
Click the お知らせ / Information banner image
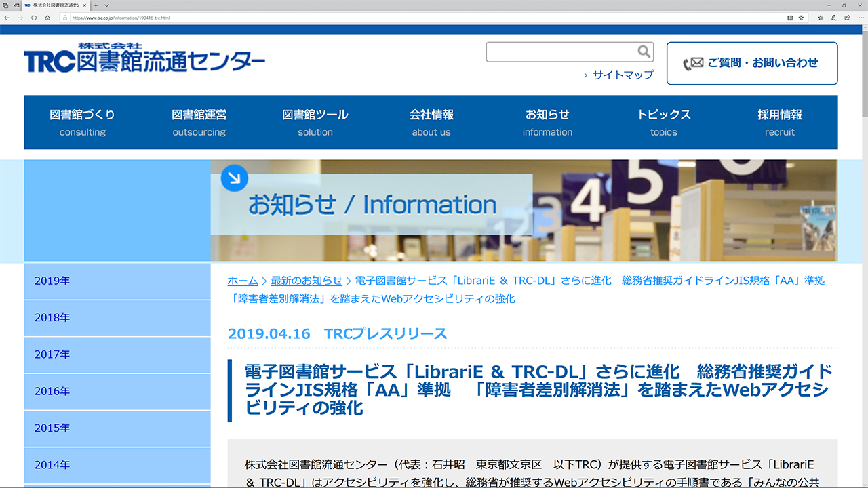click(x=524, y=210)
